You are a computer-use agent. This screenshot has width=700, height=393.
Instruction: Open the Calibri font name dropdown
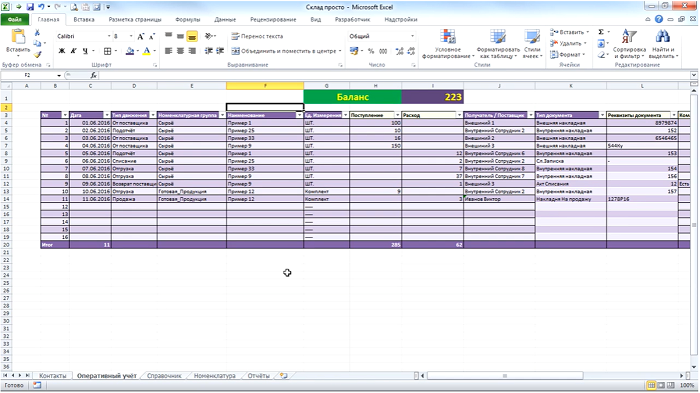click(108, 36)
